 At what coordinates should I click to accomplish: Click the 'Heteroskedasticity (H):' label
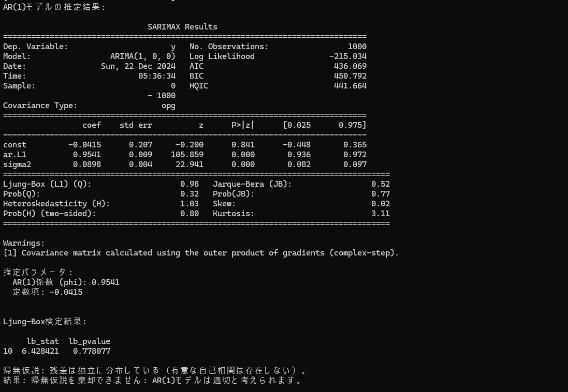pyautogui.click(x=56, y=204)
